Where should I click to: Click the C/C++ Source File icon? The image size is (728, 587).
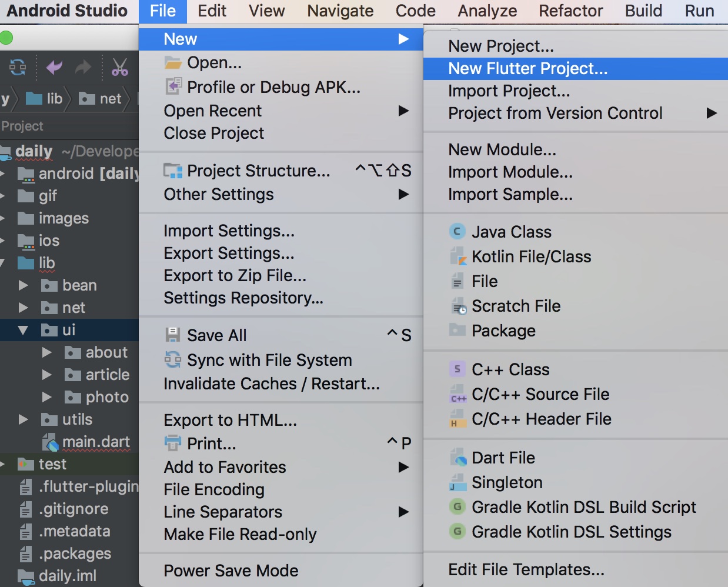[457, 393]
